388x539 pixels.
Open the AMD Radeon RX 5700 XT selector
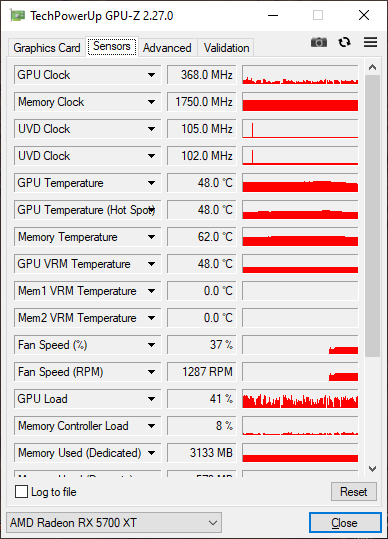pos(114,523)
